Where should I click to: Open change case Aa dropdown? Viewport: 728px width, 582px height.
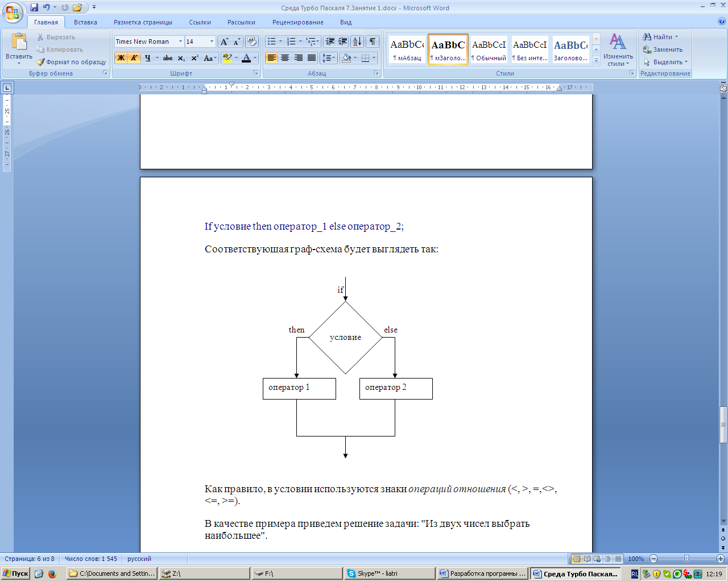(210, 58)
